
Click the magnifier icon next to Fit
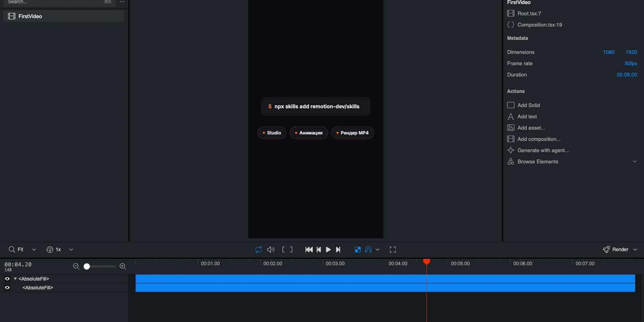(x=12, y=250)
